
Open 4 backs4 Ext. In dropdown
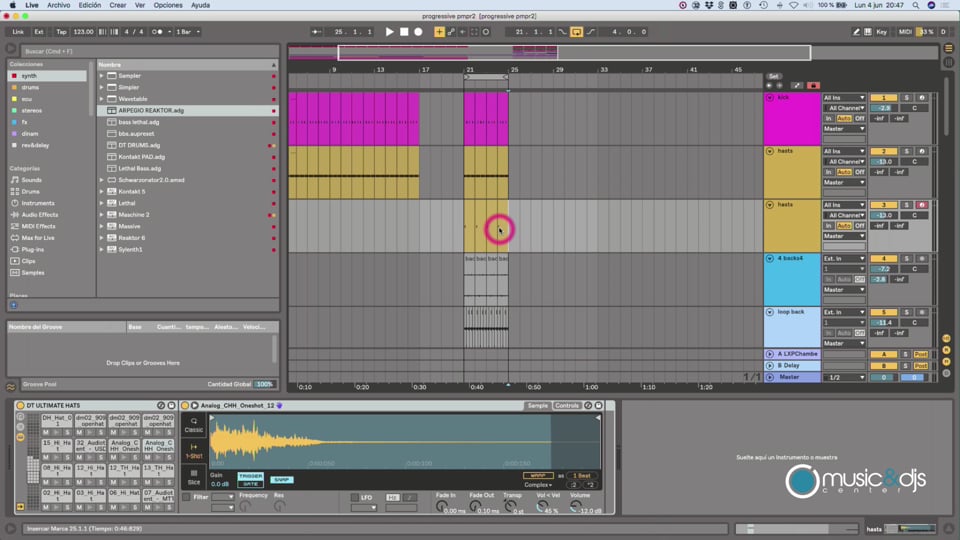click(x=844, y=259)
